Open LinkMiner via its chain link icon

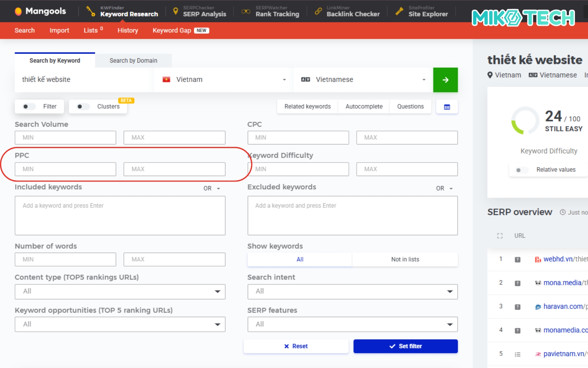pyautogui.click(x=318, y=11)
